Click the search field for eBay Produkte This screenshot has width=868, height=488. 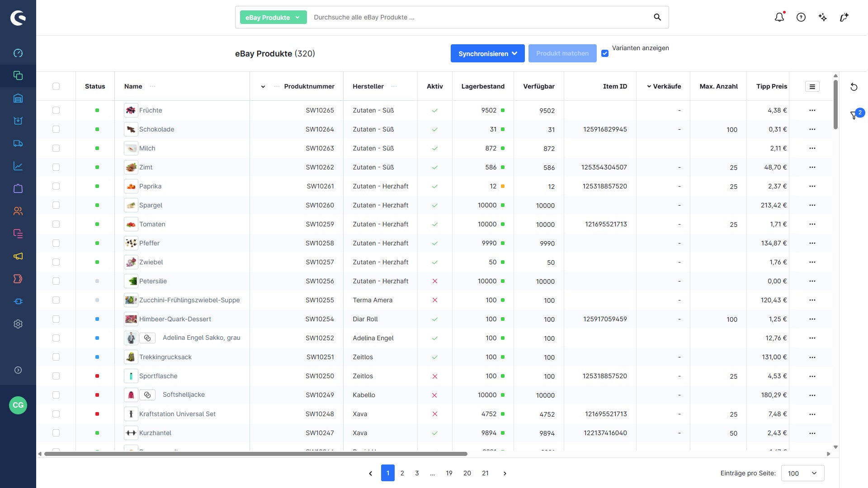tap(479, 17)
